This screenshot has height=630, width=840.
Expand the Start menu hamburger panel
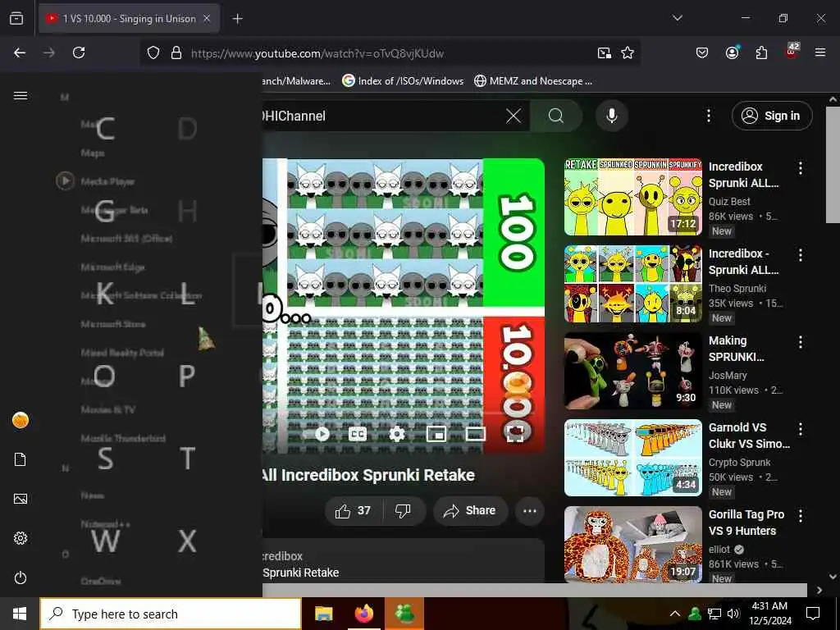21,96
